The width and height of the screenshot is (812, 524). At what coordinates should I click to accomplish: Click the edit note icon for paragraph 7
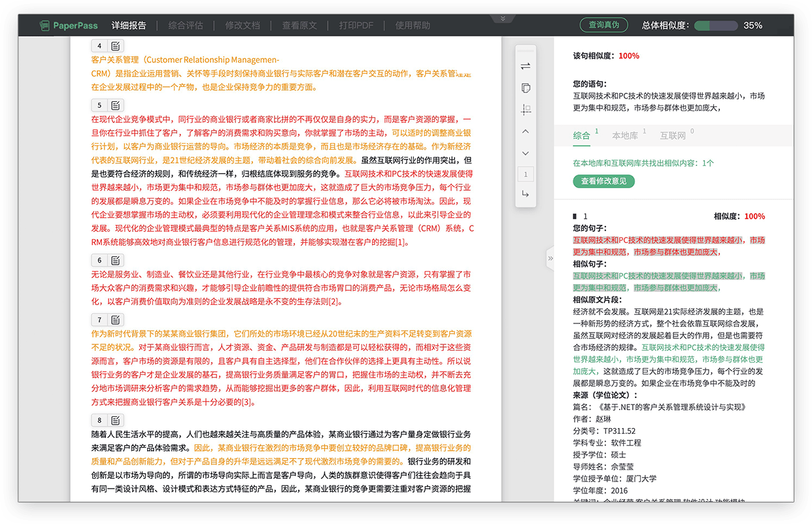pyautogui.click(x=116, y=319)
